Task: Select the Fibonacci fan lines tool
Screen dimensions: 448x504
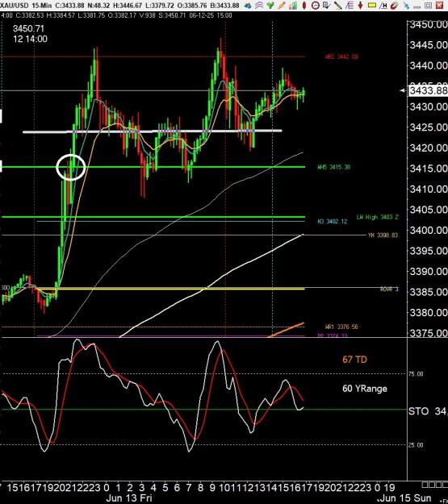Action: pos(350,6)
